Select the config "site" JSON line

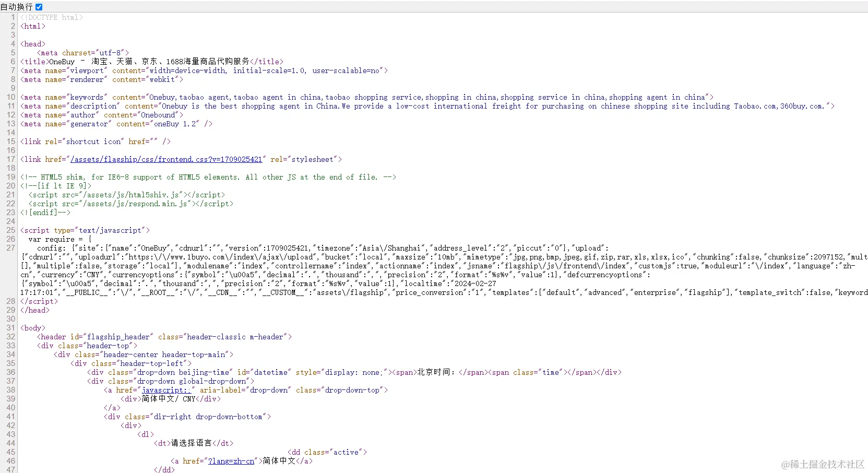[x=444, y=270]
